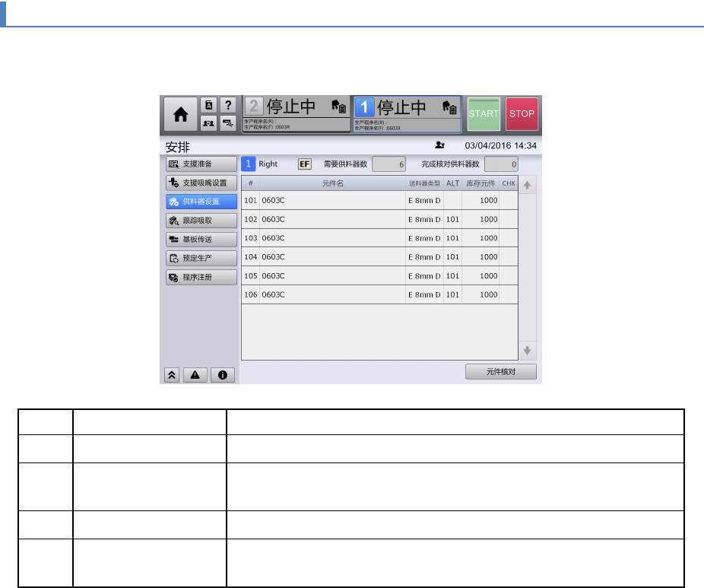Select feeder row 105 0603C

(x=379, y=276)
